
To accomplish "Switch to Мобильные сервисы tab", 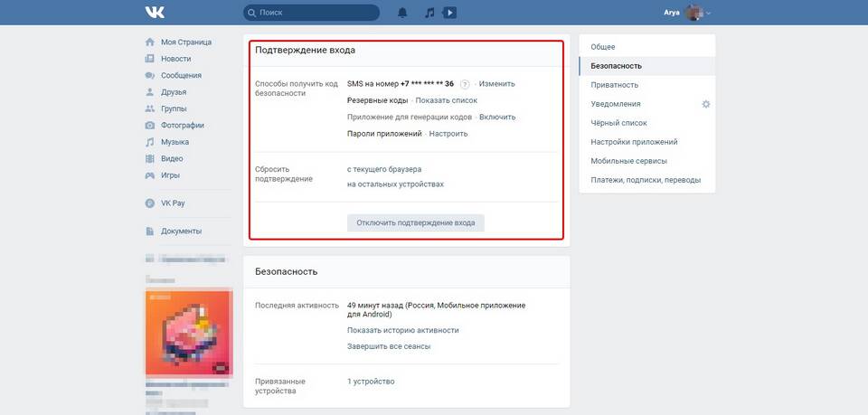I will coord(647,161).
